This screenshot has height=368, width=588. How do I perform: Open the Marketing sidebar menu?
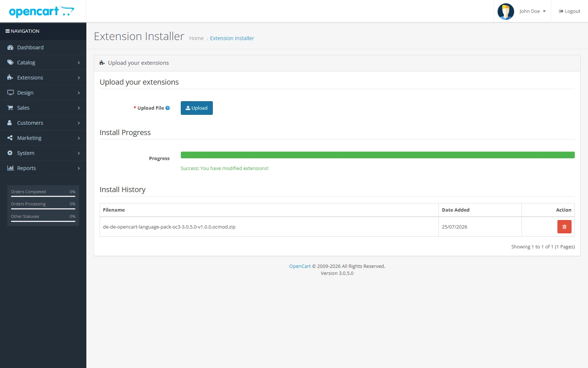click(43, 138)
